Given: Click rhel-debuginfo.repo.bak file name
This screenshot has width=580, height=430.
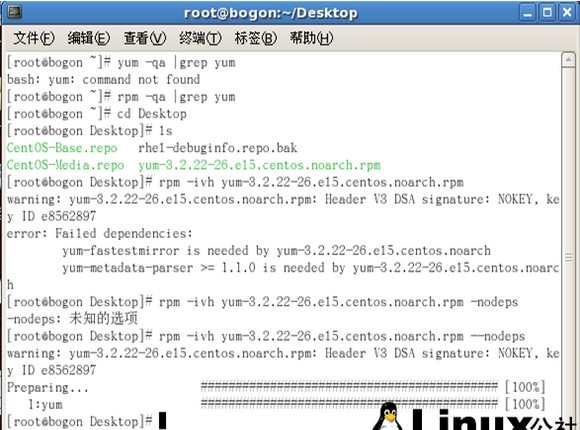Looking at the screenshot, I should [218, 148].
